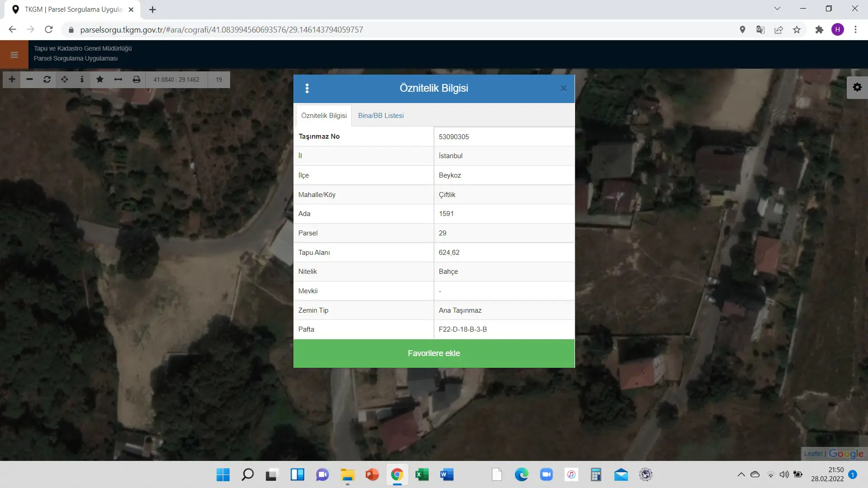Open Excel from the taskbar
Image resolution: width=868 pixels, height=488 pixels.
[x=421, y=474]
